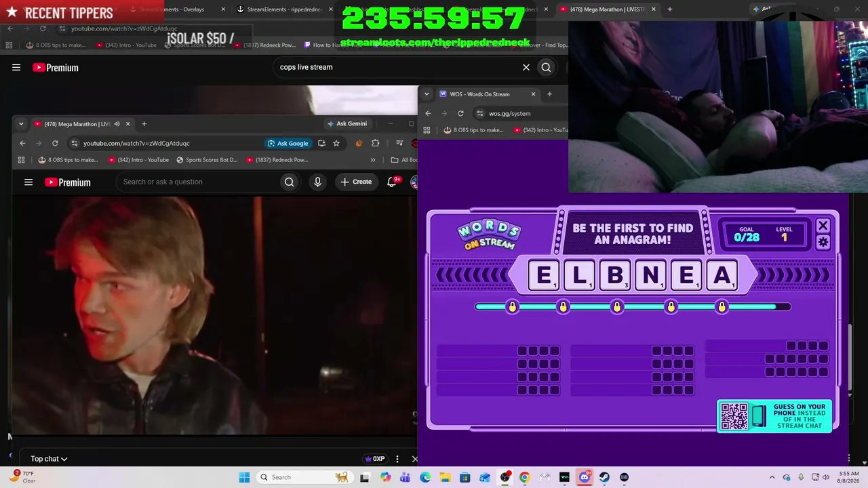Click the install app icon in the address bar
Viewport: 868px width, 488px height.
pyautogui.click(x=321, y=143)
